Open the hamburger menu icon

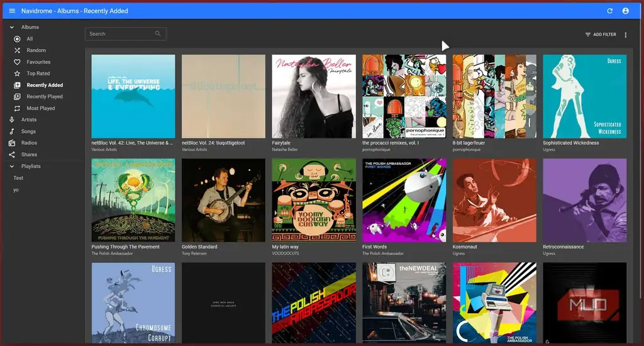point(12,11)
